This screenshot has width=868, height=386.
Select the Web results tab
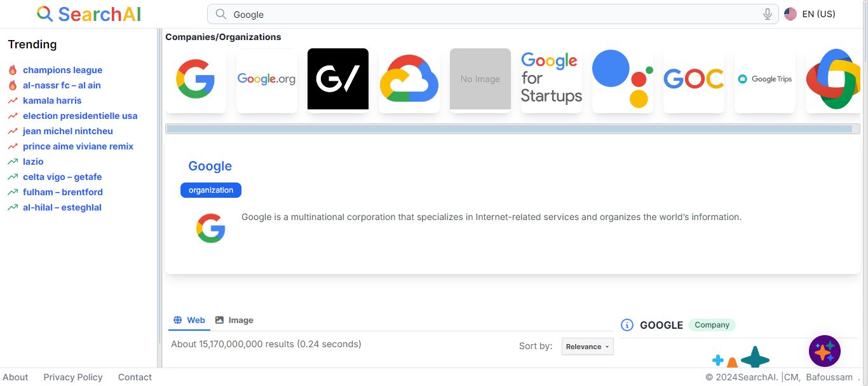tap(189, 320)
